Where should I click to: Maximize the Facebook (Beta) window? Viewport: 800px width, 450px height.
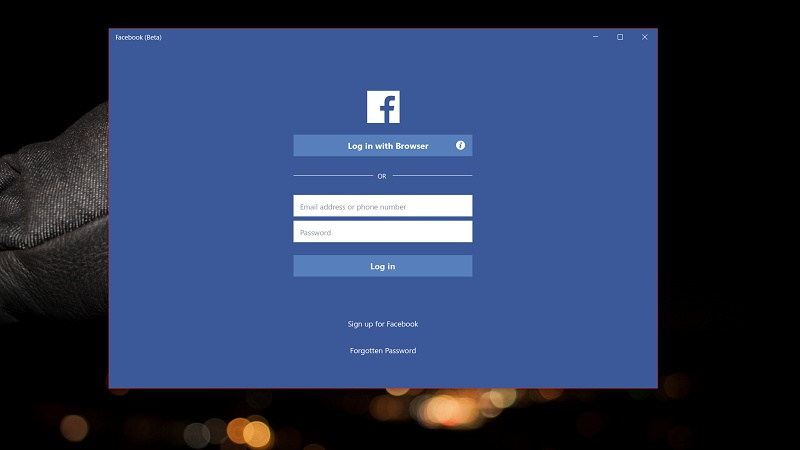[x=620, y=37]
